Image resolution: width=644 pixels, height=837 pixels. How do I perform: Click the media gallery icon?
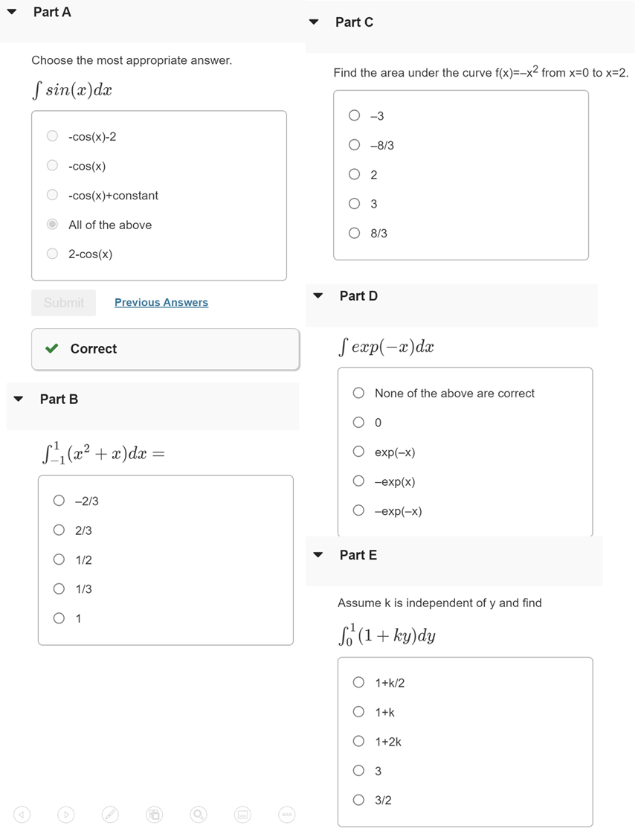154,815
